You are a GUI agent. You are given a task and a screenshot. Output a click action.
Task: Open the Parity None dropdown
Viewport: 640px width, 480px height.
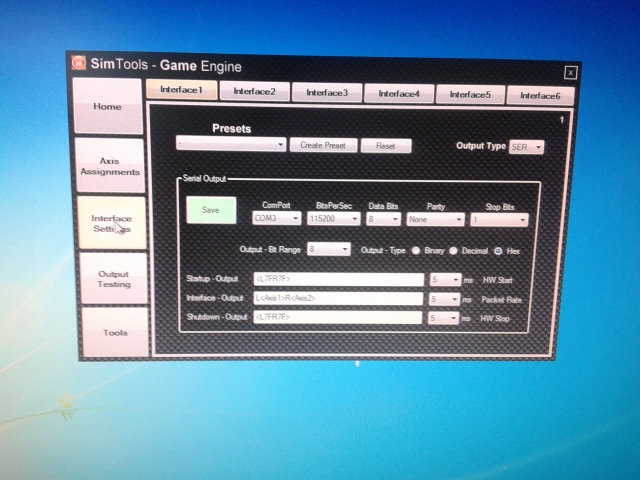pos(436,220)
